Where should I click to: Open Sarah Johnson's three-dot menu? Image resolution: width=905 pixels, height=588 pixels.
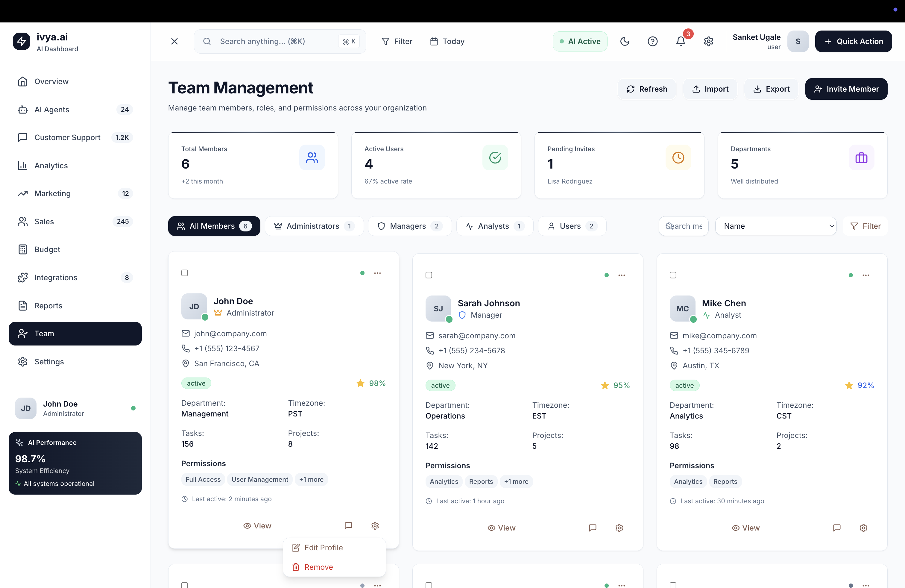pos(622,275)
